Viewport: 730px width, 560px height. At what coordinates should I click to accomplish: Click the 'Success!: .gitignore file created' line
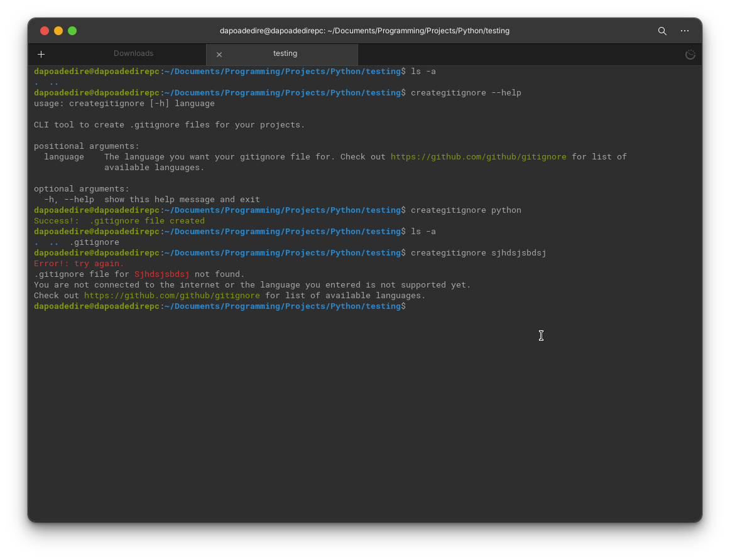click(x=119, y=221)
